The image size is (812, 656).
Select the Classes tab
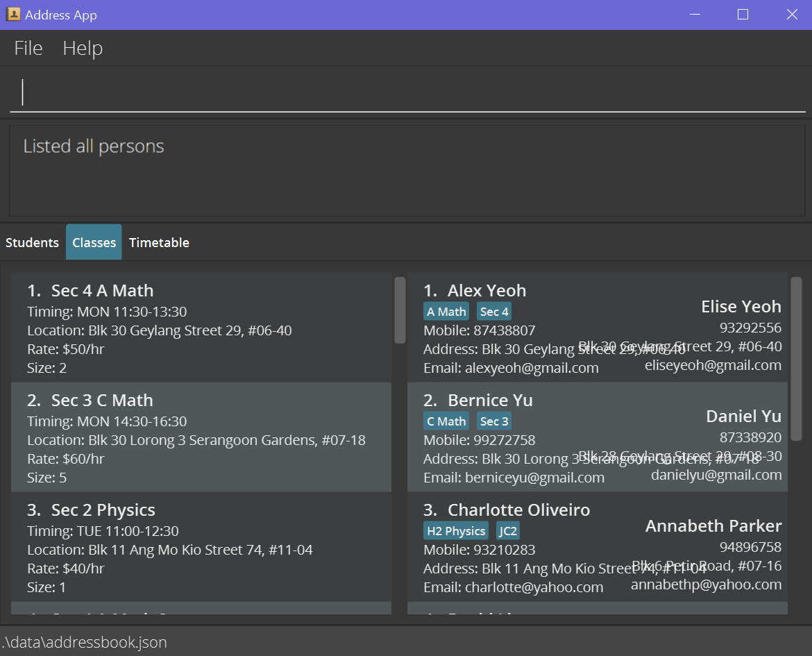pos(94,242)
